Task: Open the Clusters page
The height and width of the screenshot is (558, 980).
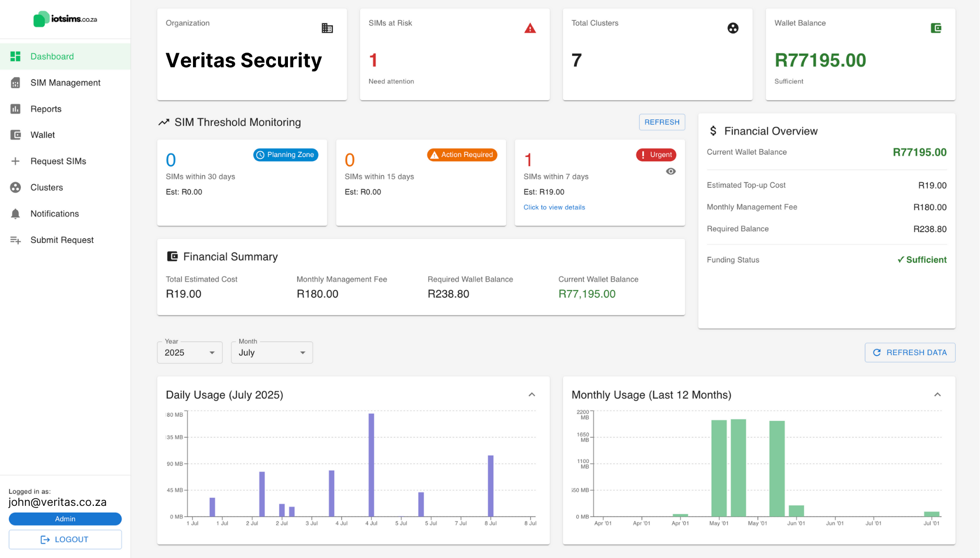Action: [x=65, y=187]
